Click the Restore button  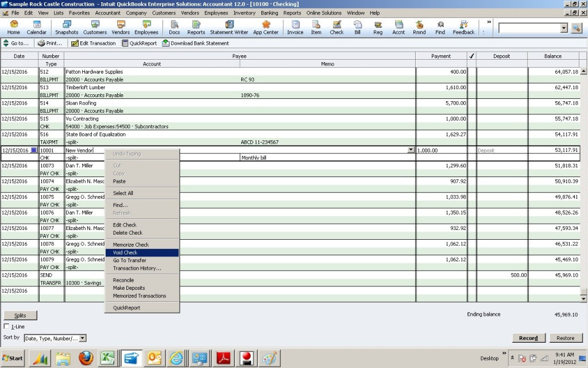tap(566, 338)
